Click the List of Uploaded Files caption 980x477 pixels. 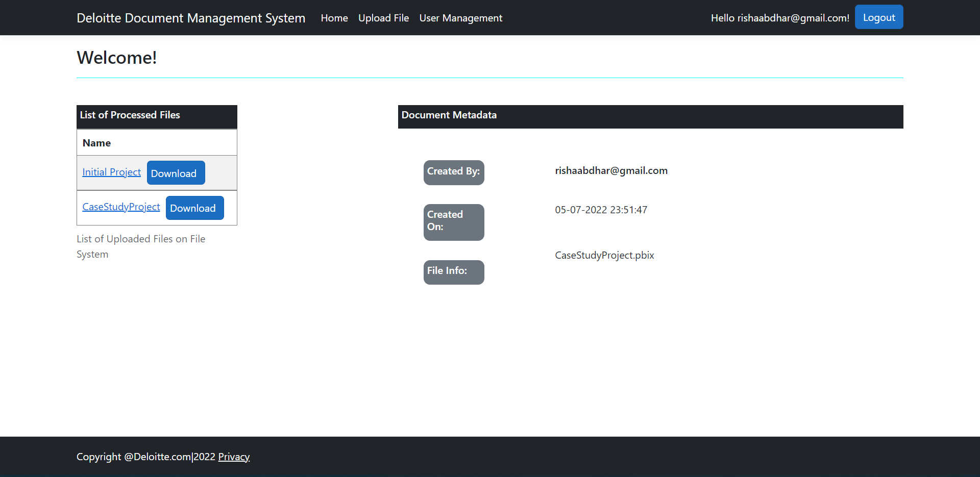coord(141,246)
